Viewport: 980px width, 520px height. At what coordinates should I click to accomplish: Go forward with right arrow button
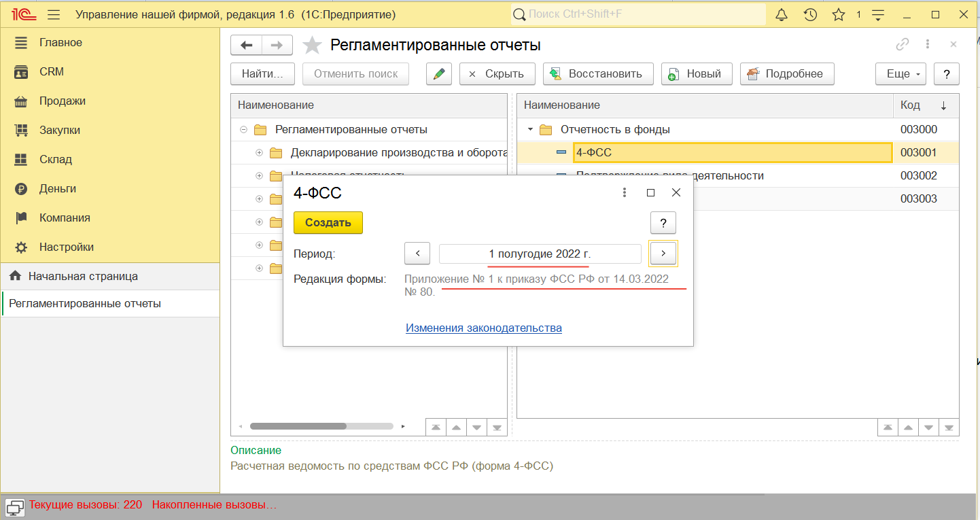point(277,45)
